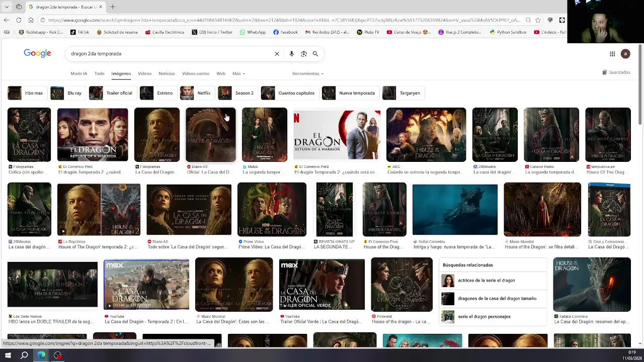
Task: Open X Inicio / Twitter bookmark
Action: (x=212, y=32)
